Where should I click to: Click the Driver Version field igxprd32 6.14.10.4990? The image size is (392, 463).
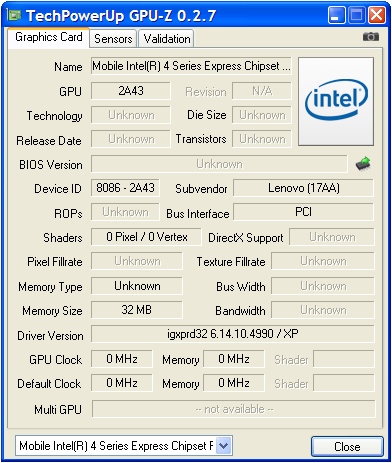(x=233, y=334)
